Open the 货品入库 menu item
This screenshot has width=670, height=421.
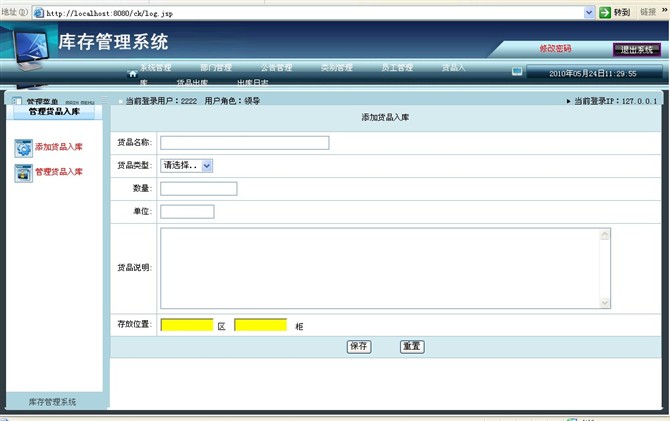tap(453, 68)
